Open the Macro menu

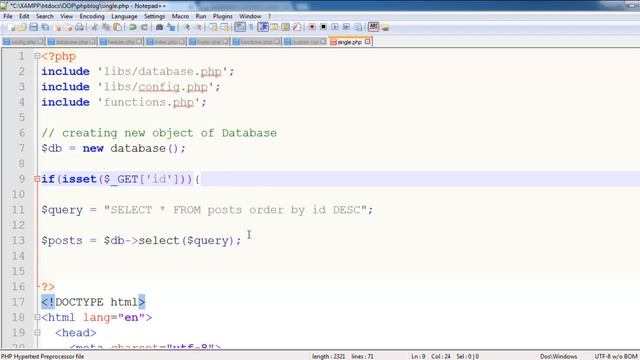[x=180, y=16]
